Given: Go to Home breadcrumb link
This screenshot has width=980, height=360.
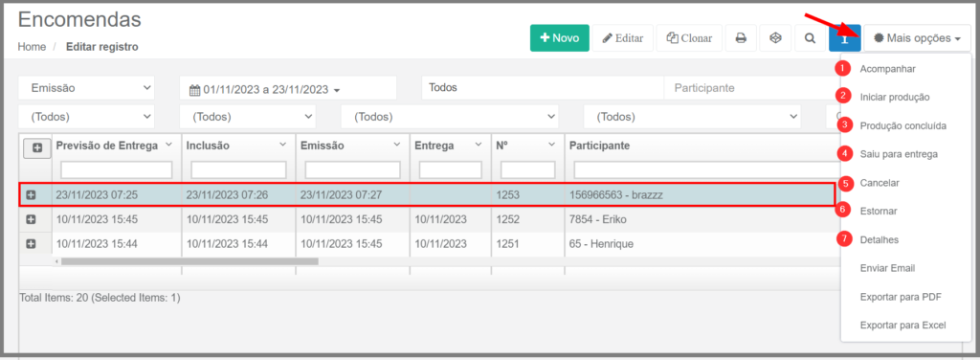Looking at the screenshot, I should (x=32, y=47).
